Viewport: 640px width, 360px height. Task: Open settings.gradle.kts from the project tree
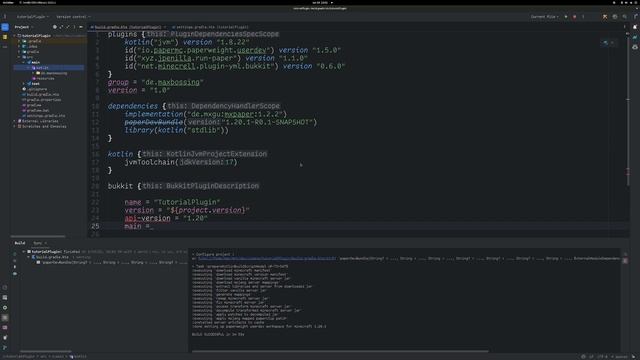45,116
